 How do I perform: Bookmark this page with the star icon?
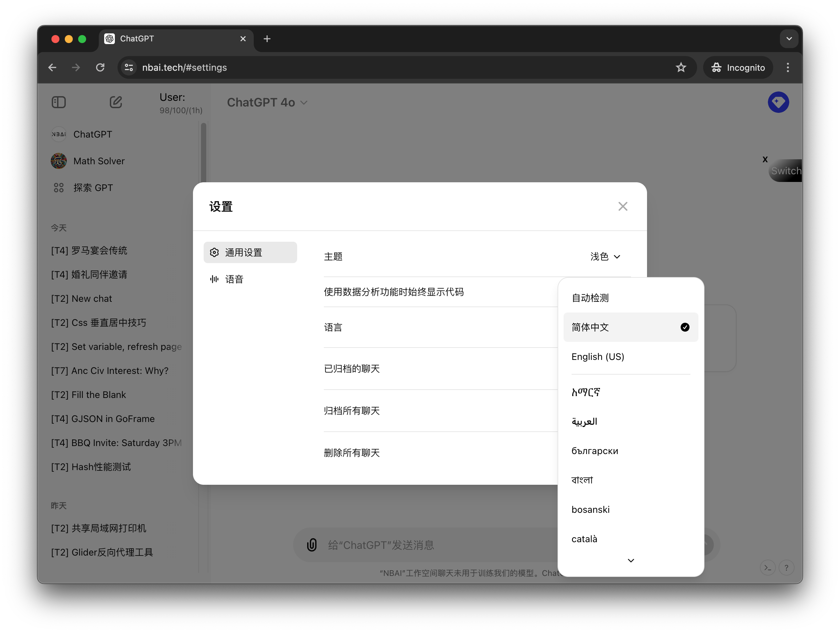680,67
